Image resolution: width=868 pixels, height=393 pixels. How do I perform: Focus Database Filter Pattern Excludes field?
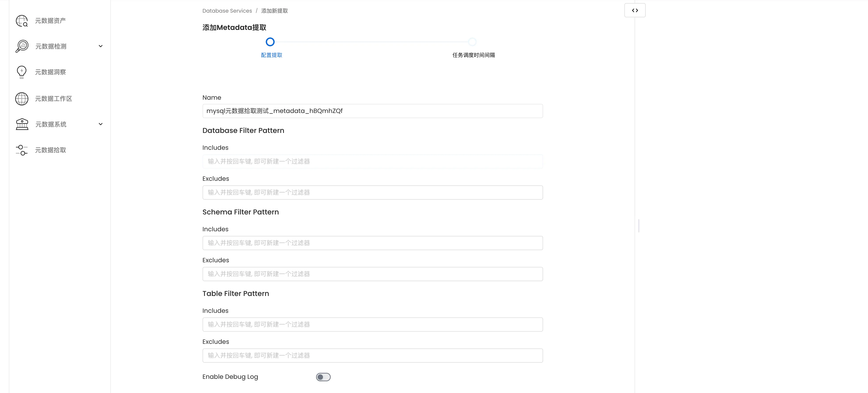(372, 193)
